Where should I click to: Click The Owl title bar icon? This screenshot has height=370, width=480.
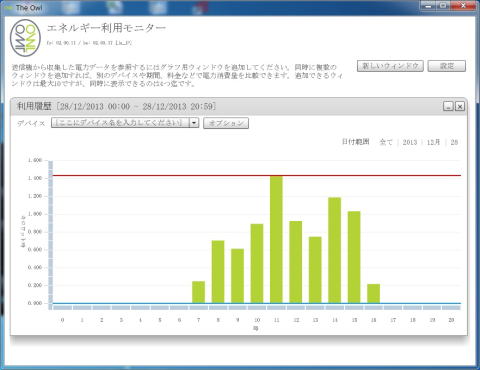click(8, 8)
